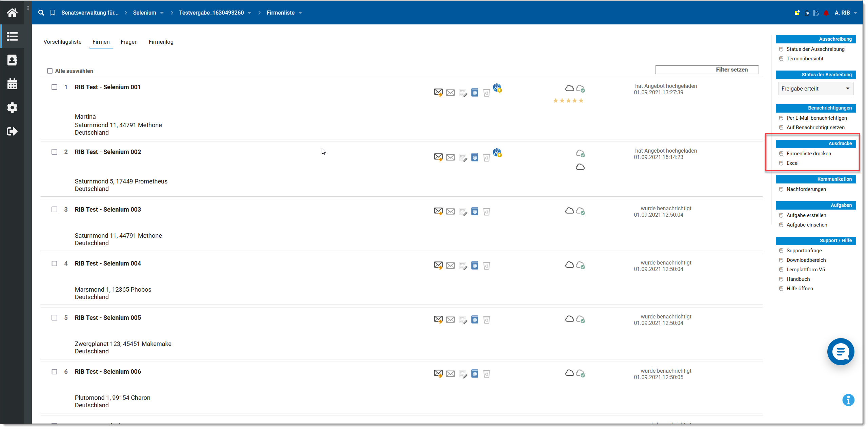Expand the Testvergabe_1630493260 breadcrumb arrow
Screen dimensions: 868x429
point(249,13)
